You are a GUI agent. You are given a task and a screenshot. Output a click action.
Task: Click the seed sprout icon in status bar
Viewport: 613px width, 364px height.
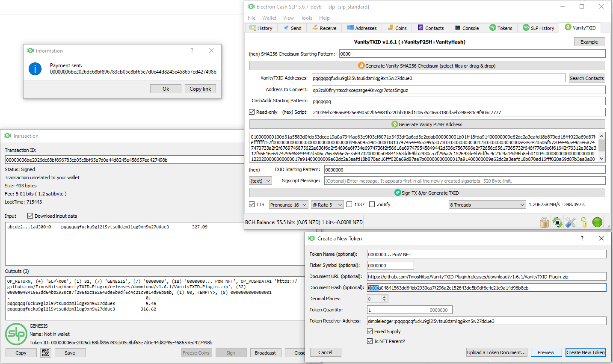584,222
